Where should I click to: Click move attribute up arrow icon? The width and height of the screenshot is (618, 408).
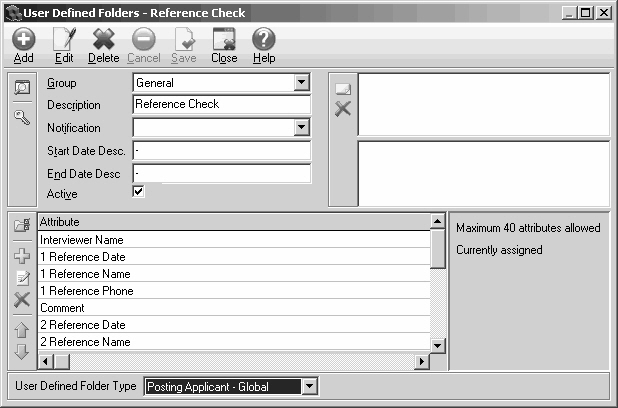point(21,329)
